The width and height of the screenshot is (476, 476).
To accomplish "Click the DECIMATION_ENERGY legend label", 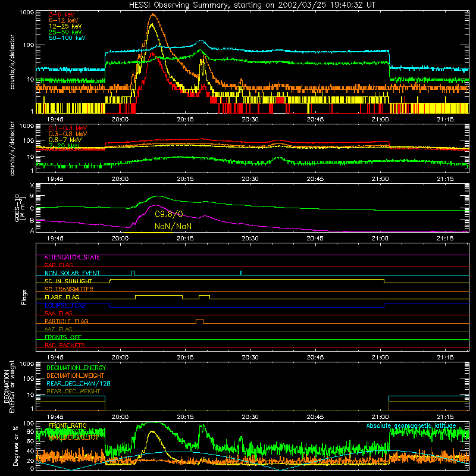I will click(x=76, y=368).
